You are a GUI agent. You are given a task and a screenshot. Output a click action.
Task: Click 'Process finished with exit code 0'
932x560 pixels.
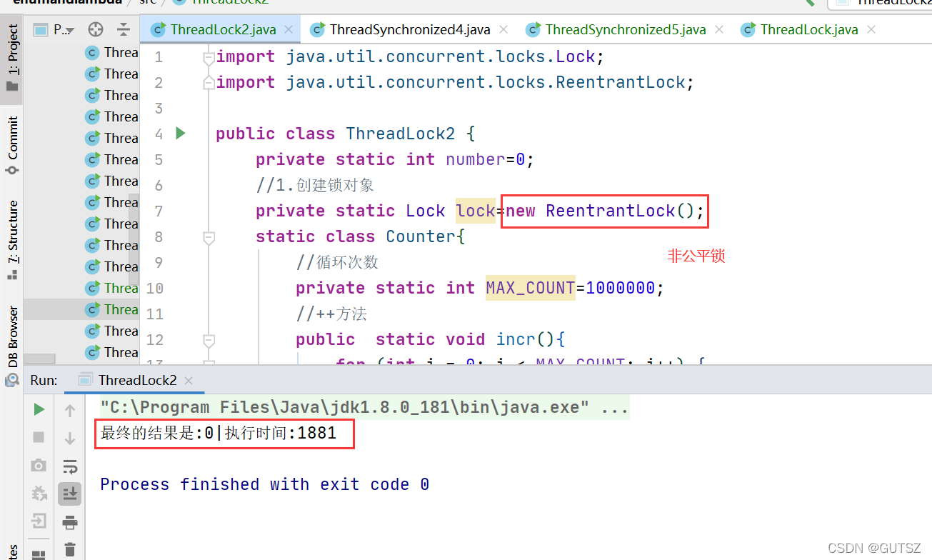[264, 484]
